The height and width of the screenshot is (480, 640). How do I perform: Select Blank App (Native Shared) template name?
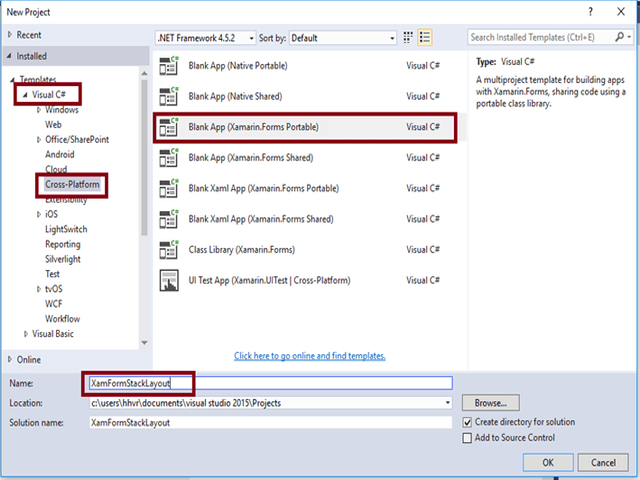click(235, 97)
